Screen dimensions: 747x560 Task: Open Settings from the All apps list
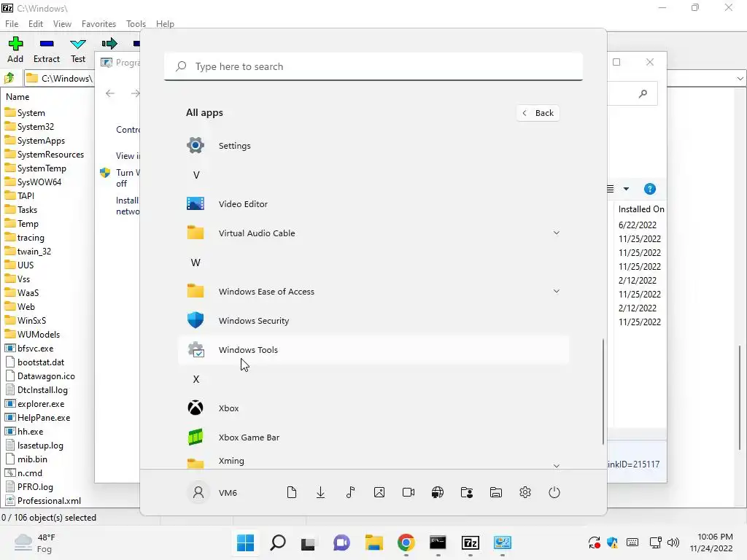(373, 146)
